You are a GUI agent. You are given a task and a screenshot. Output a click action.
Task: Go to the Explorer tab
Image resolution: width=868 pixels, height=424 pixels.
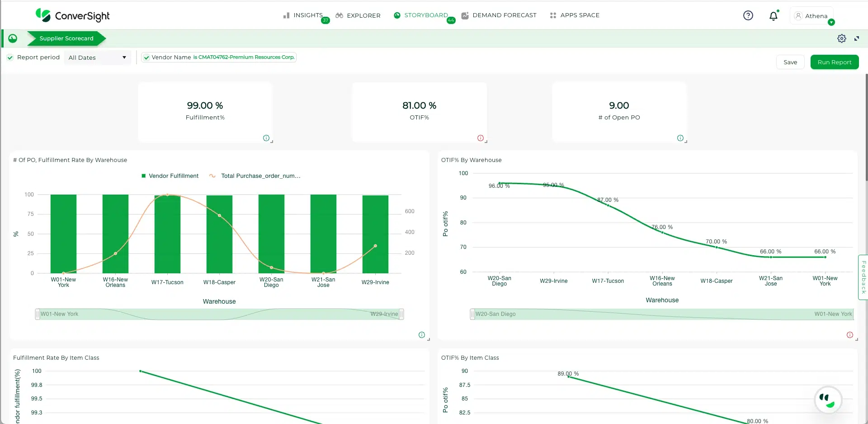358,15
